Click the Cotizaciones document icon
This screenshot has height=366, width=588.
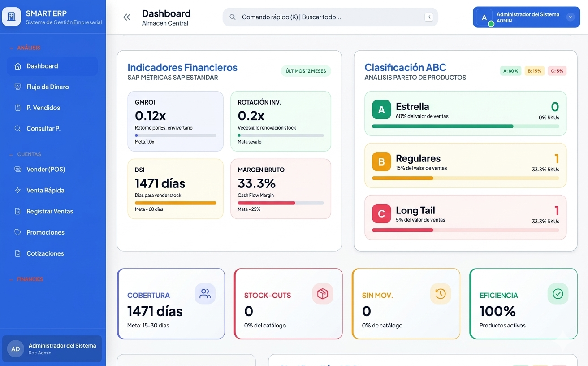click(18, 253)
